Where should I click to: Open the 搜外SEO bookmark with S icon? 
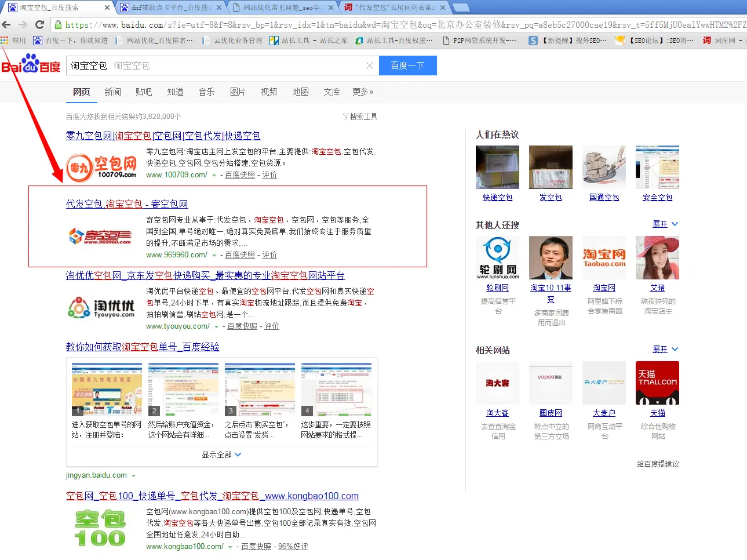(567, 40)
